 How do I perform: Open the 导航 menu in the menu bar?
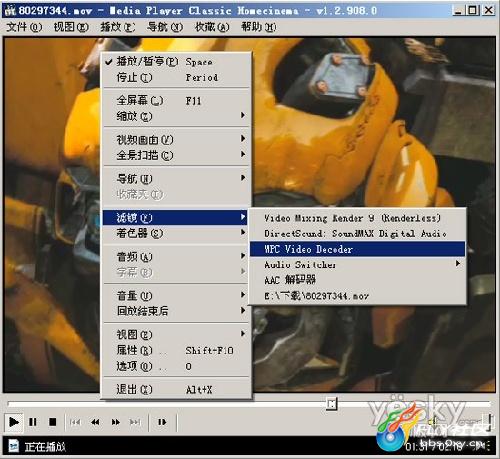(x=165, y=27)
